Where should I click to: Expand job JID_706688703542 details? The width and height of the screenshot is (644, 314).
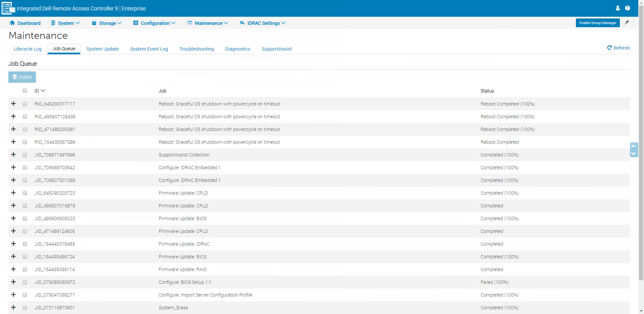tap(13, 167)
